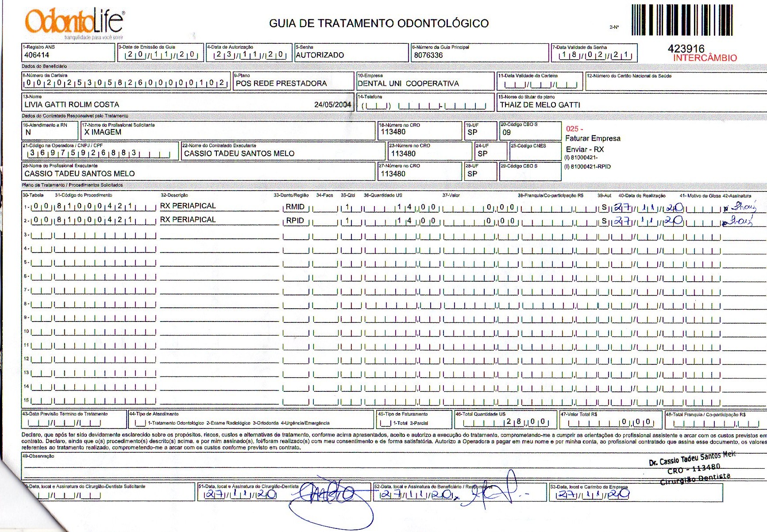
Task: Select the Senha value AUTORIZADO
Action: (320, 55)
